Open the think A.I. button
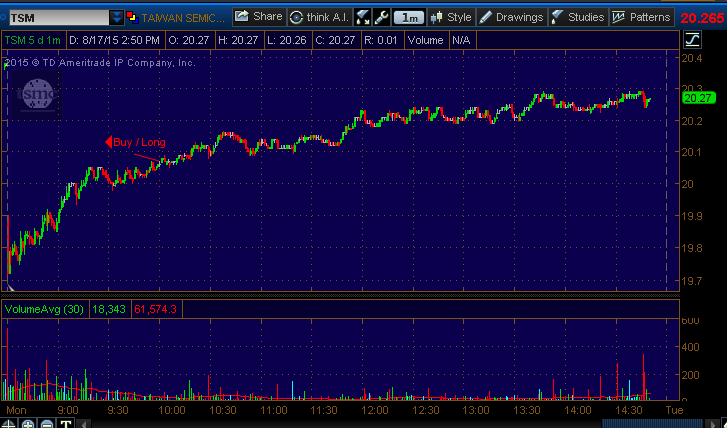Screen dimensions: 727x428 [x=319, y=18]
